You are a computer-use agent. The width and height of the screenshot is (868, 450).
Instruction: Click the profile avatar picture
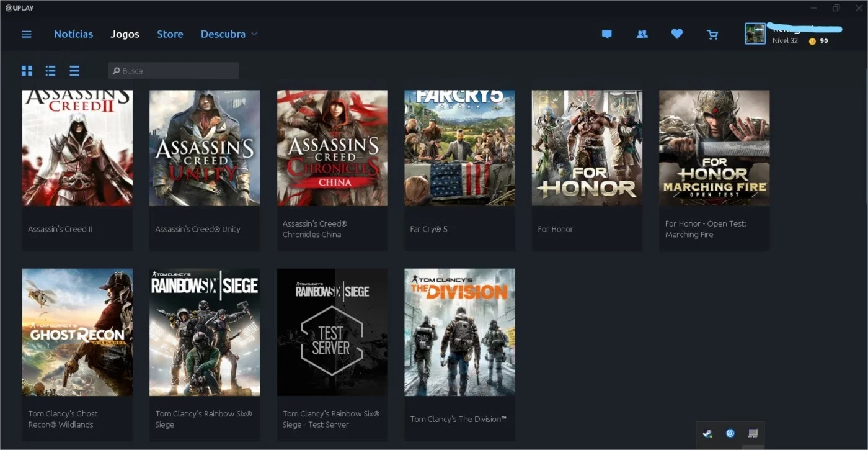point(755,34)
